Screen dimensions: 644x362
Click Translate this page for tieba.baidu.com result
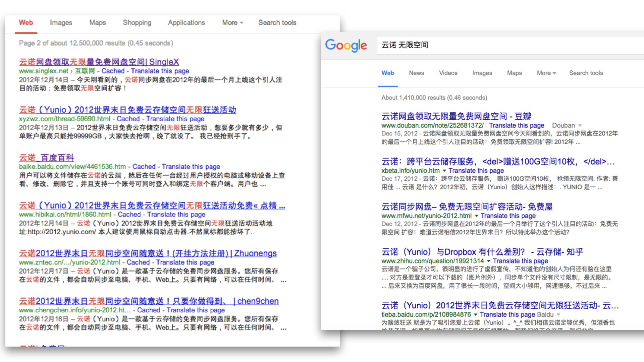(x=507, y=314)
